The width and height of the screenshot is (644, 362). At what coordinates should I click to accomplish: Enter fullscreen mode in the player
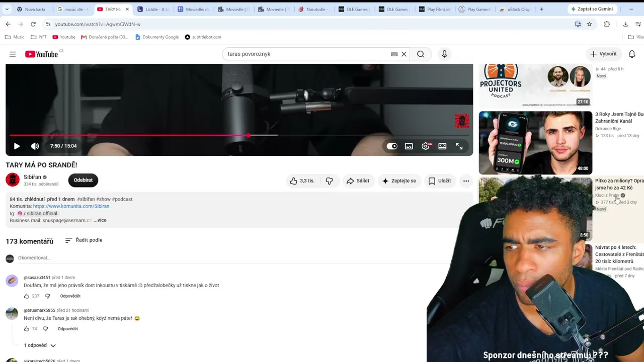(x=459, y=146)
